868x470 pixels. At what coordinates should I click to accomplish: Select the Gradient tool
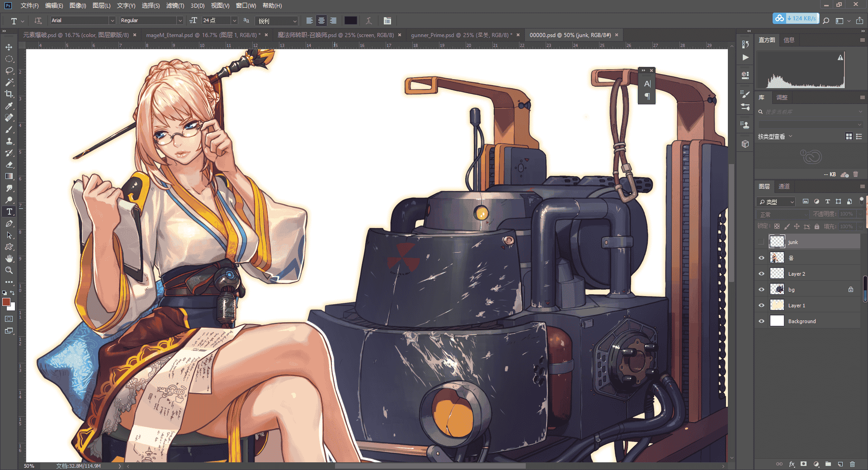(x=9, y=176)
